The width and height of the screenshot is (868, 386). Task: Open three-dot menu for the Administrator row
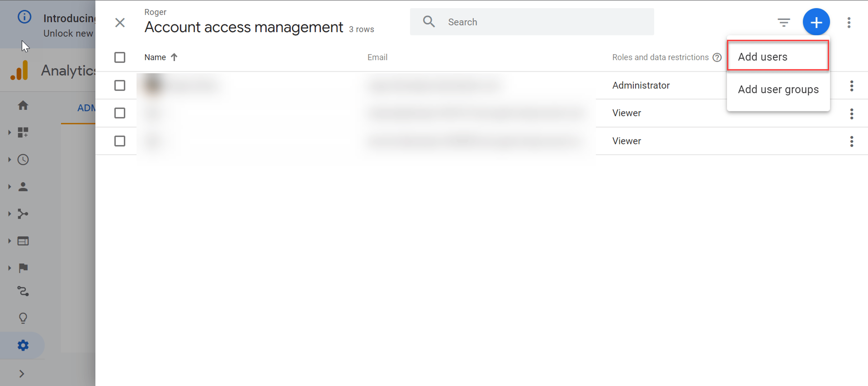pos(851,86)
